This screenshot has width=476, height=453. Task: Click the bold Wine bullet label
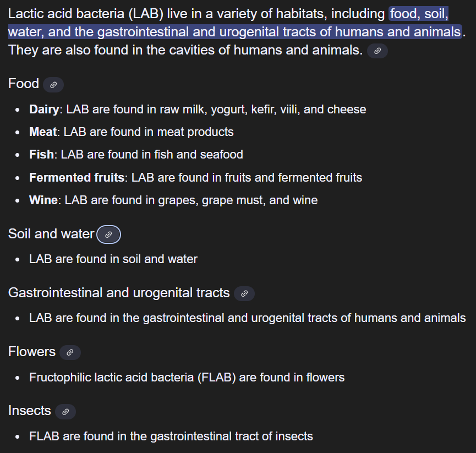pos(43,200)
